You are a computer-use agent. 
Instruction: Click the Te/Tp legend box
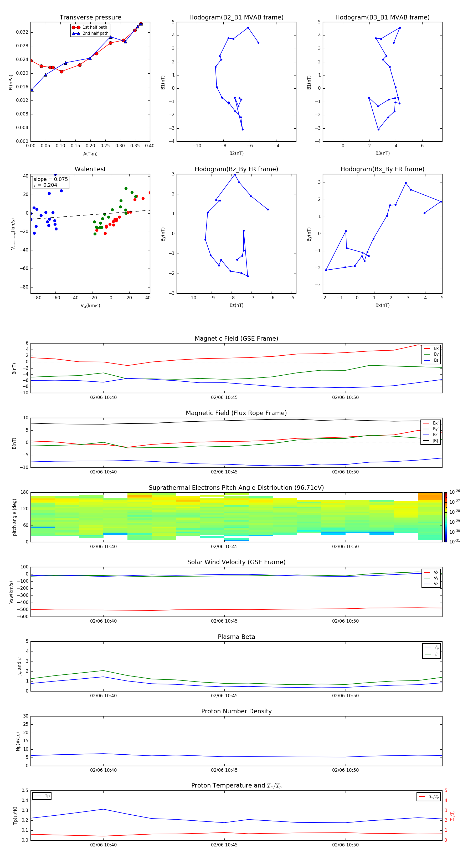pyautogui.click(x=429, y=796)
